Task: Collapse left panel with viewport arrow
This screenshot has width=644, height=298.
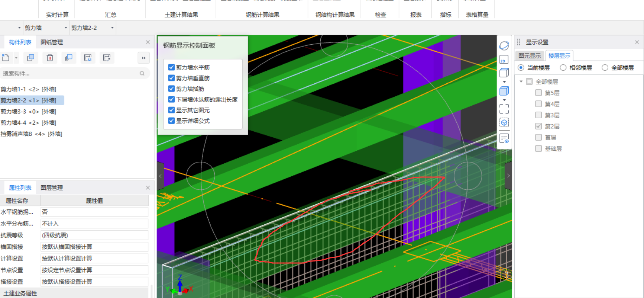Action: (x=160, y=176)
